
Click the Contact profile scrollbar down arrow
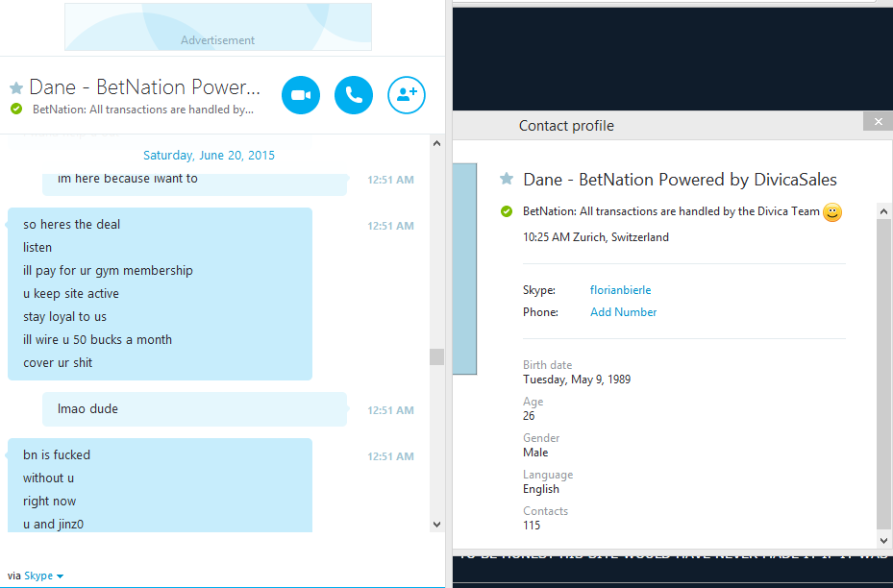(884, 540)
